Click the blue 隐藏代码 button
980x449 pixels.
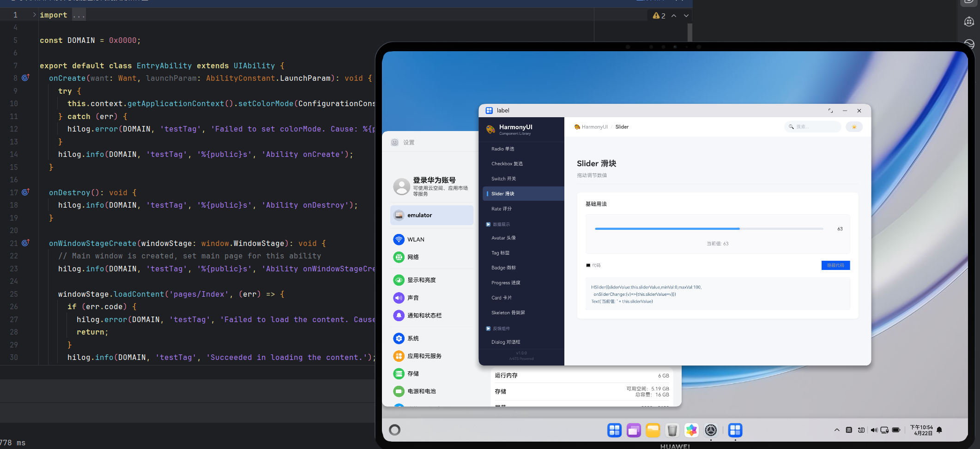point(835,265)
